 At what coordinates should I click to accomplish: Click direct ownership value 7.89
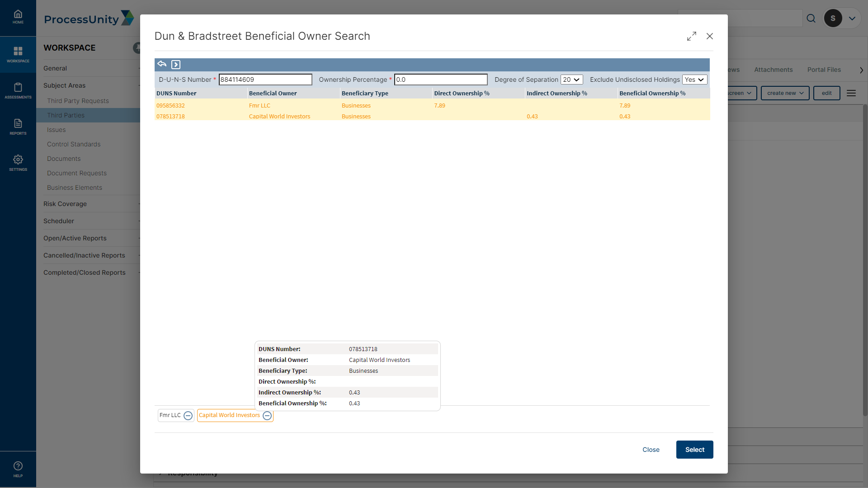click(x=439, y=105)
